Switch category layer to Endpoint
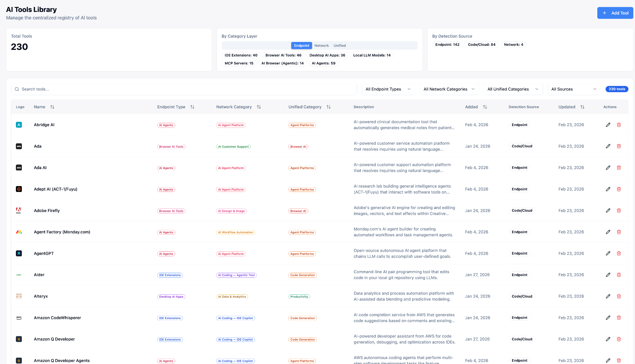Image resolution: width=635 pixels, height=364 pixels. point(301,46)
